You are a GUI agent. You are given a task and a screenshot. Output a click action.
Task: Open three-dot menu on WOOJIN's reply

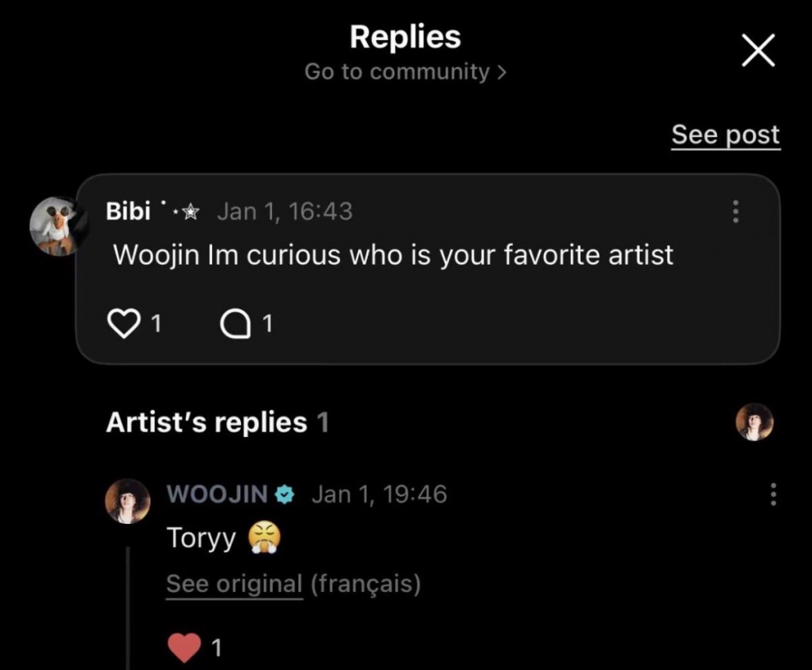tap(772, 494)
